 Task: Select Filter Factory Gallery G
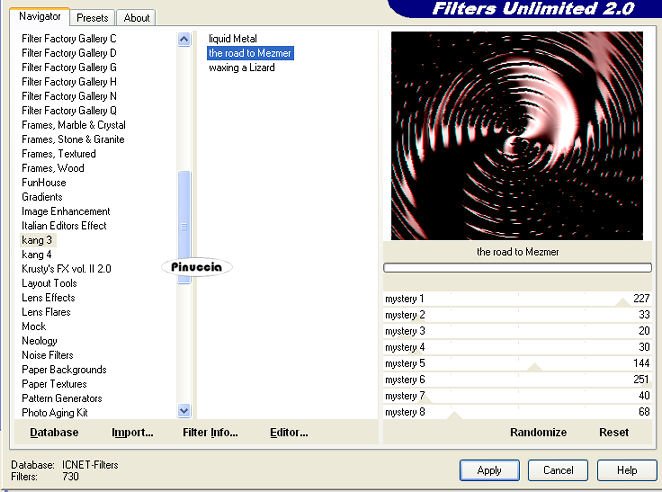coord(69,67)
